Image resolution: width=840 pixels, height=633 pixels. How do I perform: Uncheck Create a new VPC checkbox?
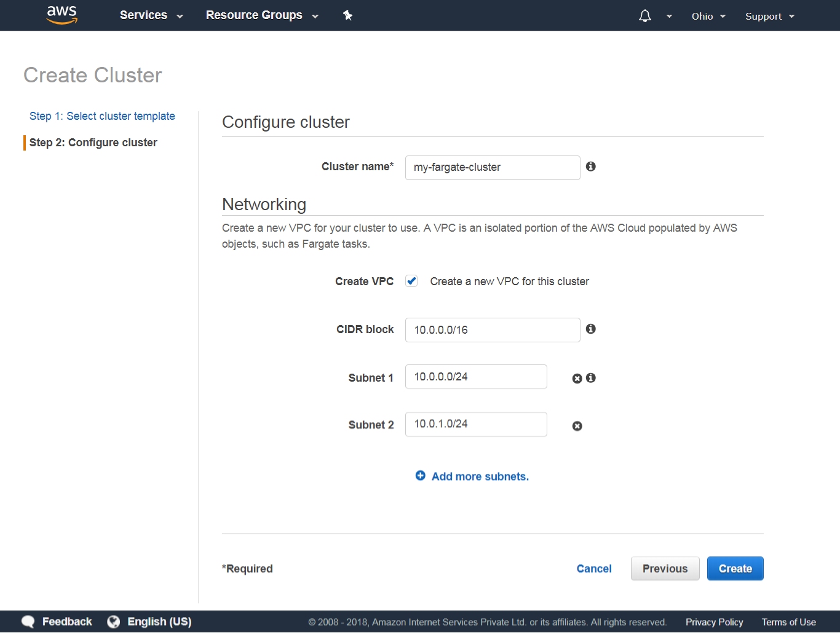pos(411,281)
